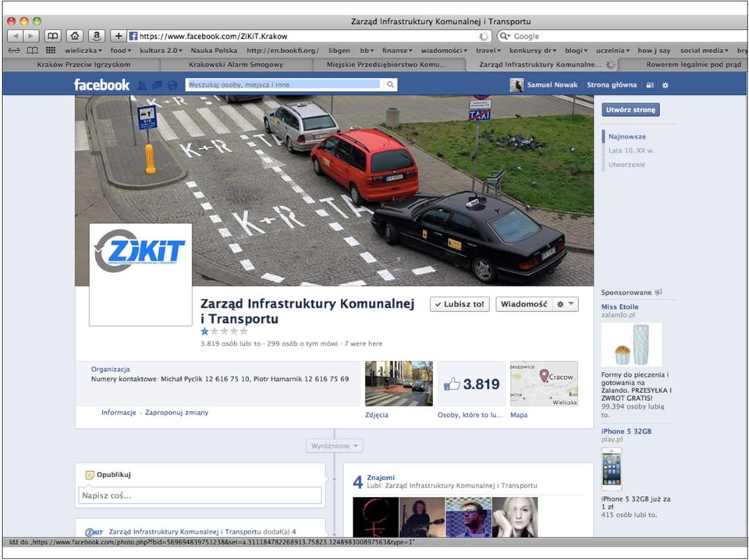The width and height of the screenshot is (749, 560).
Task: Click Zaproponuj zmiany link
Action: click(x=177, y=413)
